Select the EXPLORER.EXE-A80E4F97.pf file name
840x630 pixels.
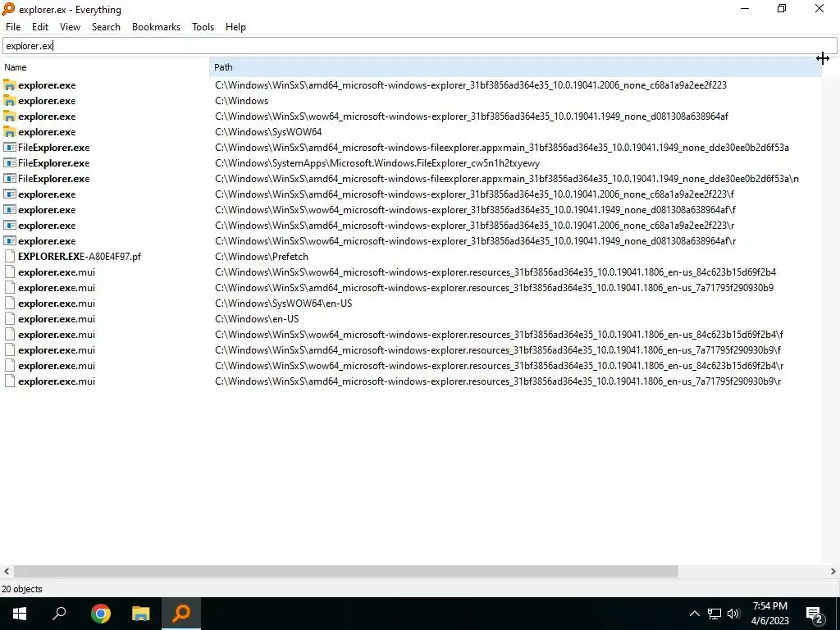pos(80,257)
